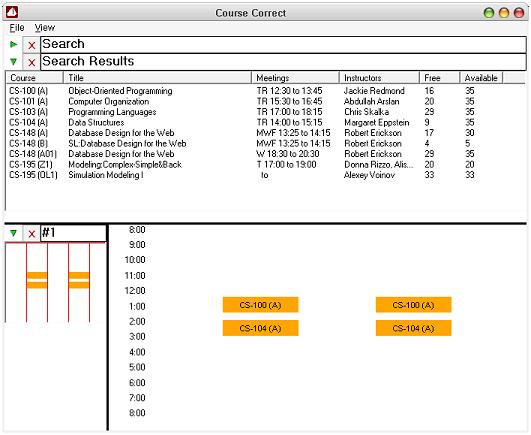Viewport: 531px width, 435px height.
Task: Click the Tuesday CS-104 (A) schedule block
Action: coord(260,328)
